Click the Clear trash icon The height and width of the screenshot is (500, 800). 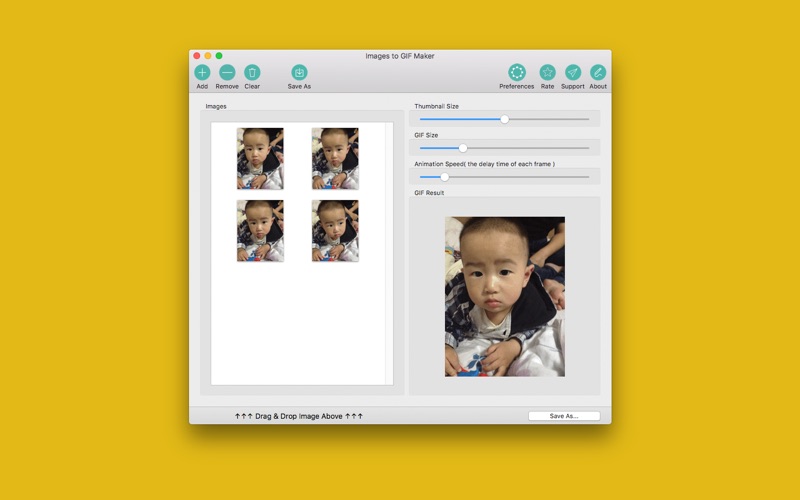click(x=252, y=72)
